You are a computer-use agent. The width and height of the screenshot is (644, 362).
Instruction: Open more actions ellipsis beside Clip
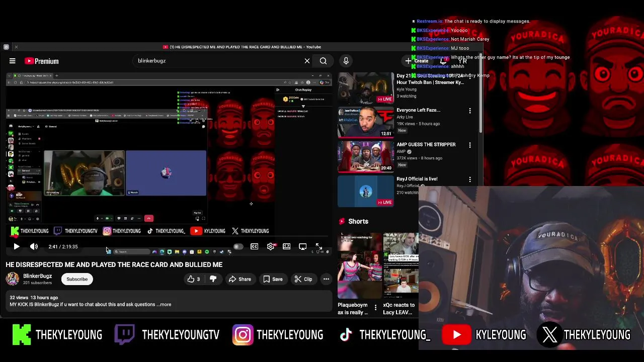coord(326,279)
